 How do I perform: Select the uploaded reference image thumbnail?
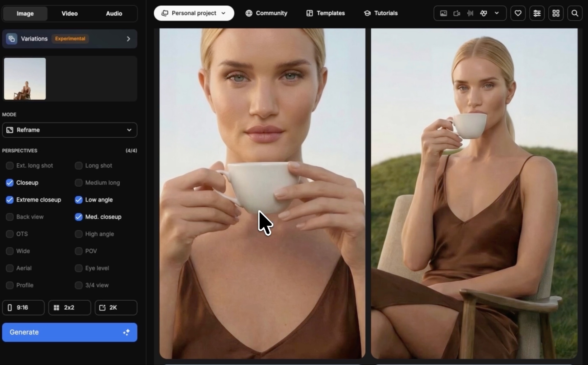[x=25, y=79]
